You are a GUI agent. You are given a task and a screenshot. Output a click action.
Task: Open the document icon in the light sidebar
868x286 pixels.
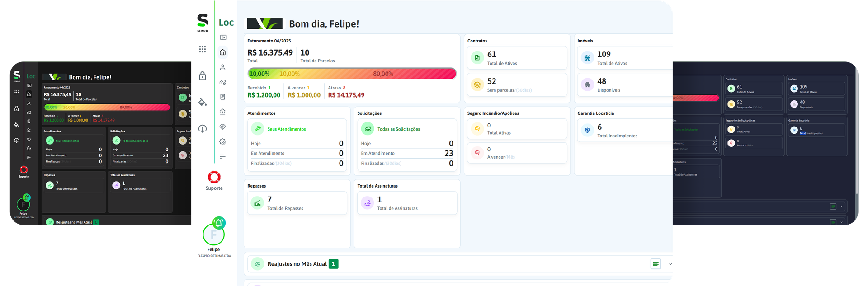pyautogui.click(x=223, y=97)
